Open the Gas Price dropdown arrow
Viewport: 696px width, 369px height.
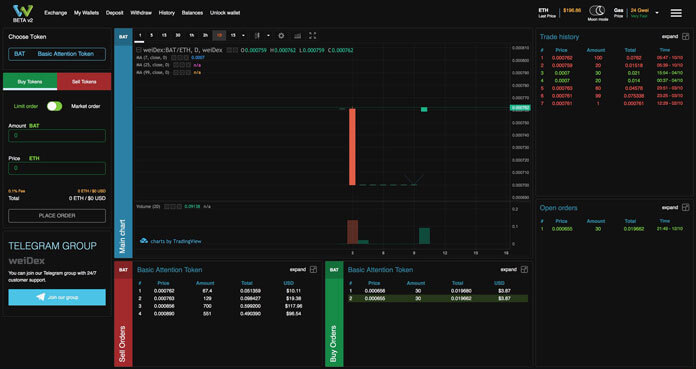[x=657, y=13]
